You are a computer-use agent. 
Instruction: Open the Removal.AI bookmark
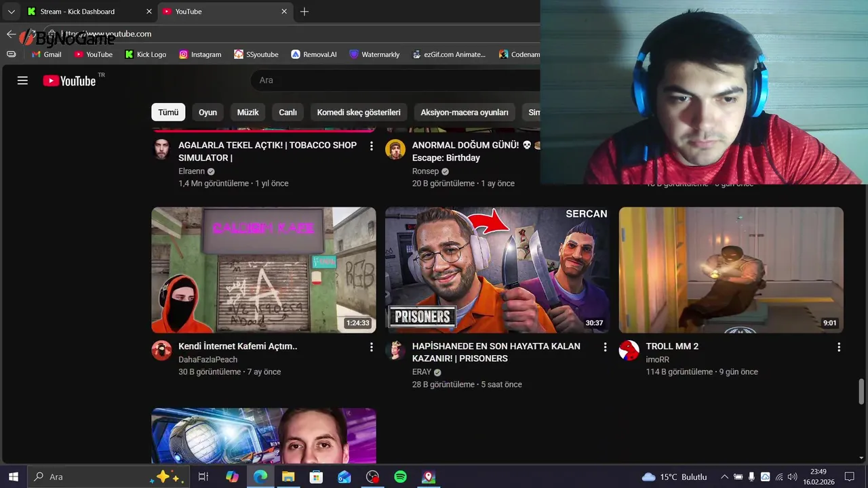314,54
